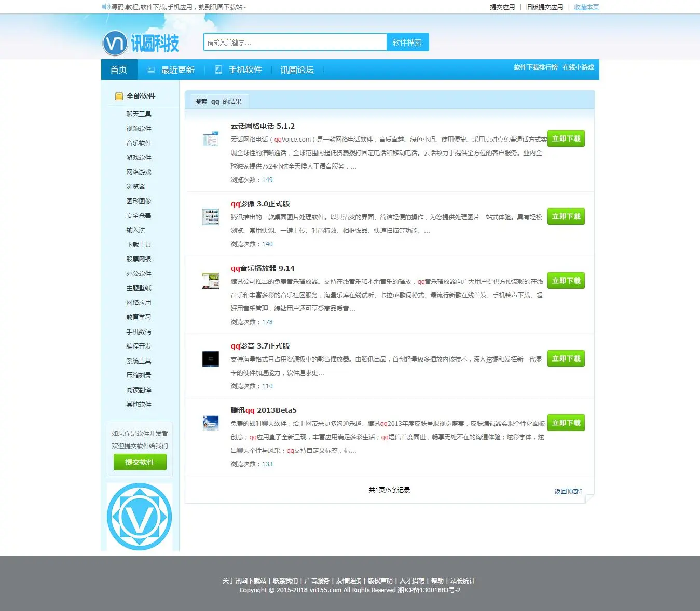700x611 pixels.
Task: Click 旧版提交应用 link
Action: coord(544,7)
